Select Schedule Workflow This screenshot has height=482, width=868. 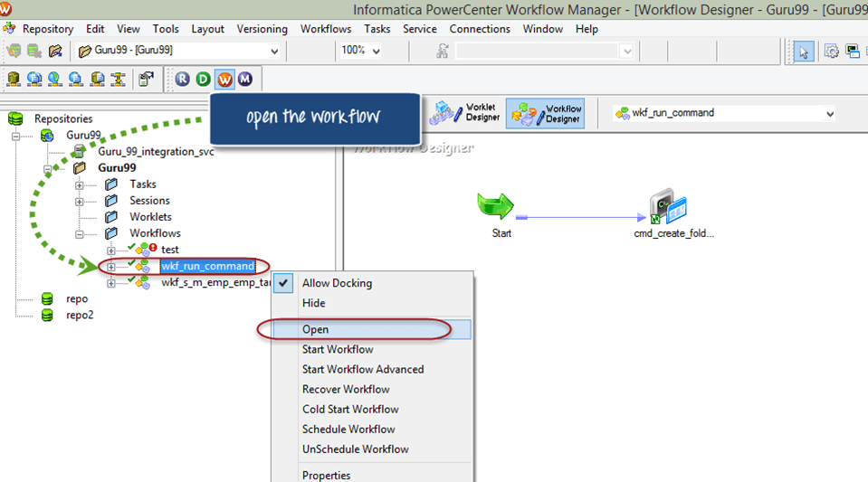pos(371,429)
